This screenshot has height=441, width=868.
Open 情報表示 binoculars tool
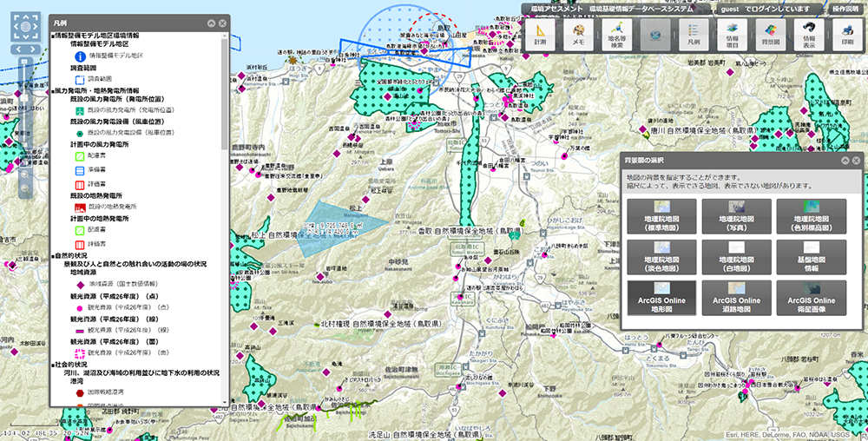click(809, 34)
